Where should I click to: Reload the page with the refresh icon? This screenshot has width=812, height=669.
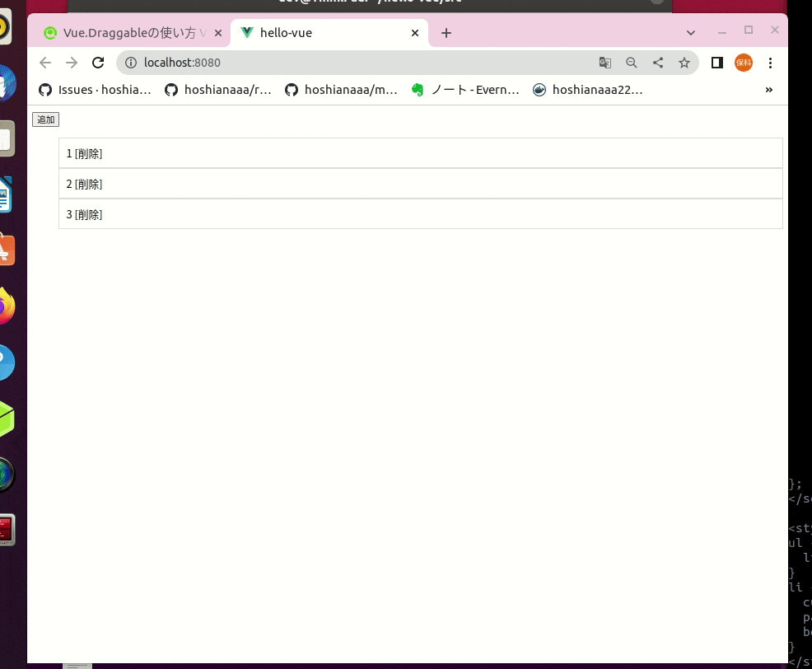coord(98,62)
